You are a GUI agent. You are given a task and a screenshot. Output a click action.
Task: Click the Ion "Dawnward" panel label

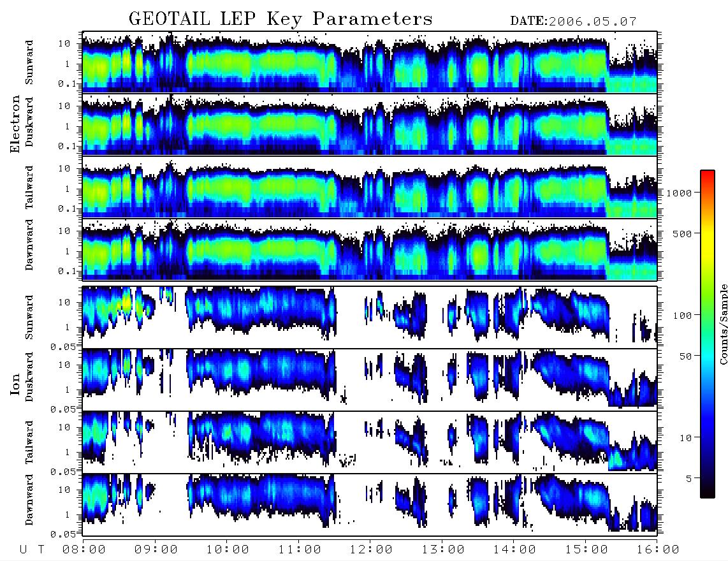[29, 500]
